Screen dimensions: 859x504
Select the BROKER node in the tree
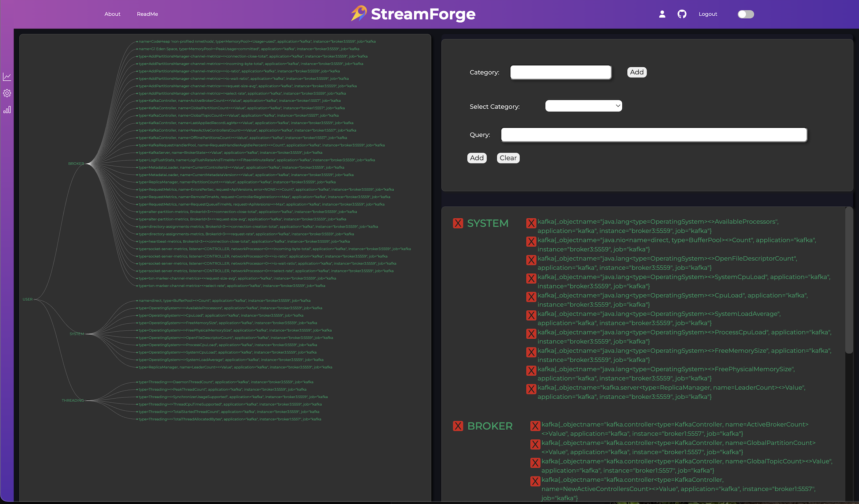click(x=76, y=163)
